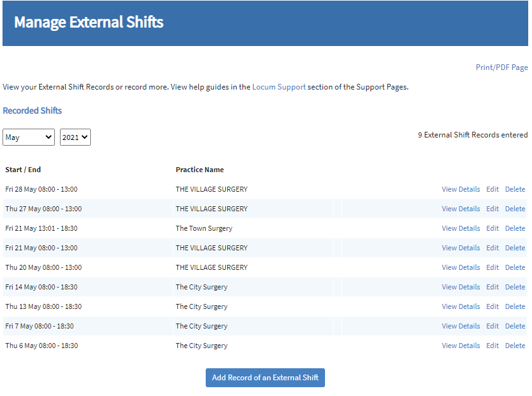The image size is (532, 396).
Task: View Details for Fri 28 May shift
Action: tap(461, 189)
